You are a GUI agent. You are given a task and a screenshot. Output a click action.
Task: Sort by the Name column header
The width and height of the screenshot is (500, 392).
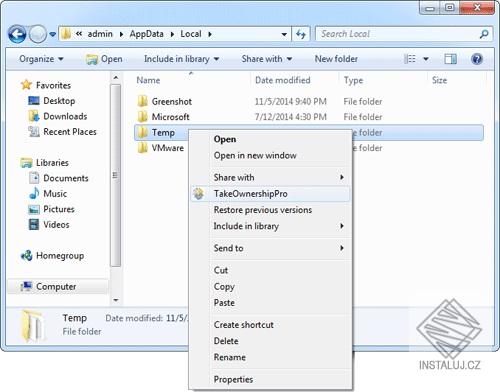148,80
